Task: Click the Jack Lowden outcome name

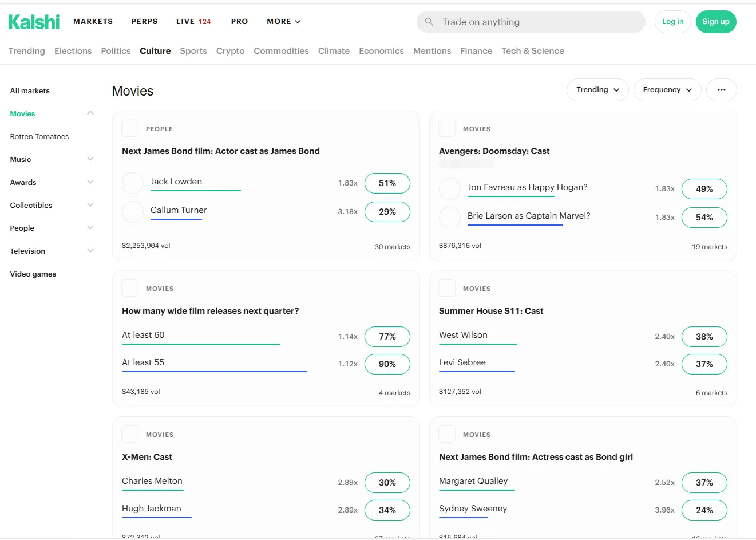Action: tap(176, 182)
